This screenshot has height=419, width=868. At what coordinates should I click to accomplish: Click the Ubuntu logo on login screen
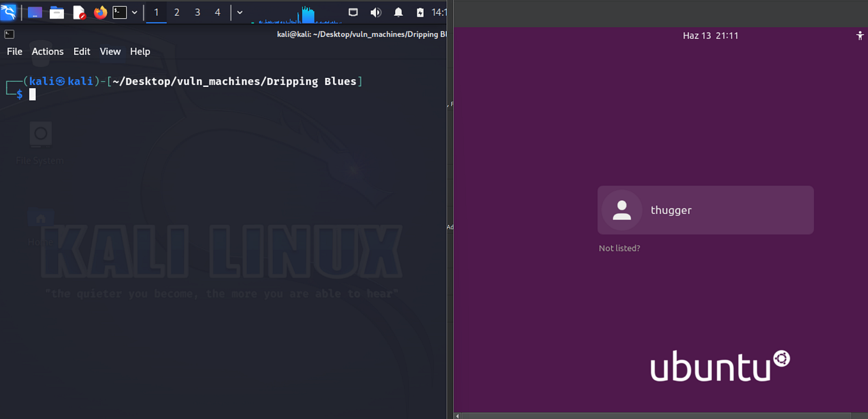[720, 366]
